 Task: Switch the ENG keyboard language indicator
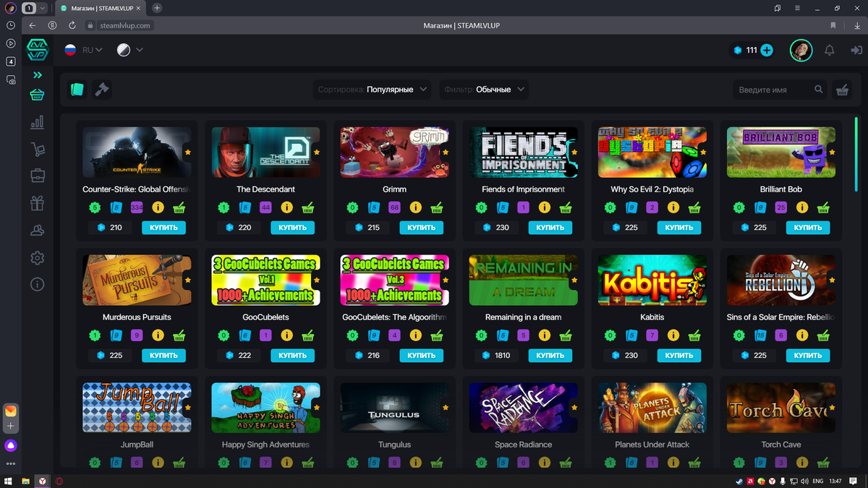click(x=818, y=481)
